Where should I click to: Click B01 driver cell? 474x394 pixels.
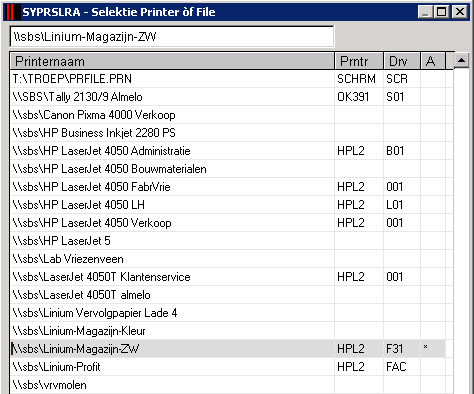click(x=402, y=151)
